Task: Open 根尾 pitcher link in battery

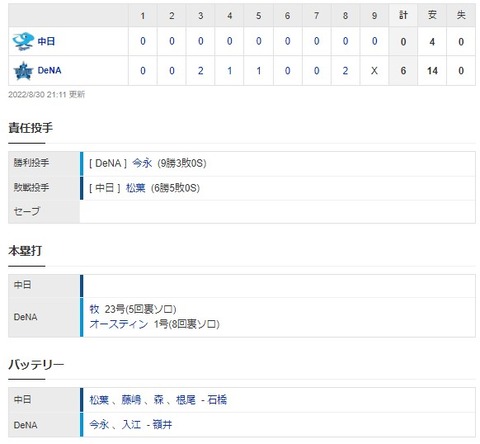Action: tap(185, 400)
